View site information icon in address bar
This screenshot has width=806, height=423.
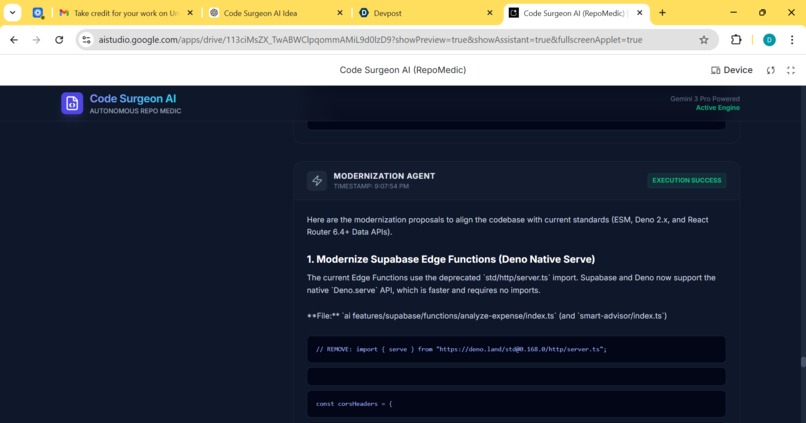[86, 40]
